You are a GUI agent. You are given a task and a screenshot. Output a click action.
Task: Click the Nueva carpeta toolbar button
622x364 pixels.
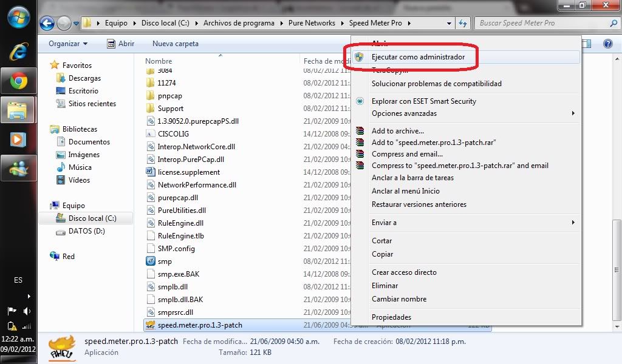176,44
